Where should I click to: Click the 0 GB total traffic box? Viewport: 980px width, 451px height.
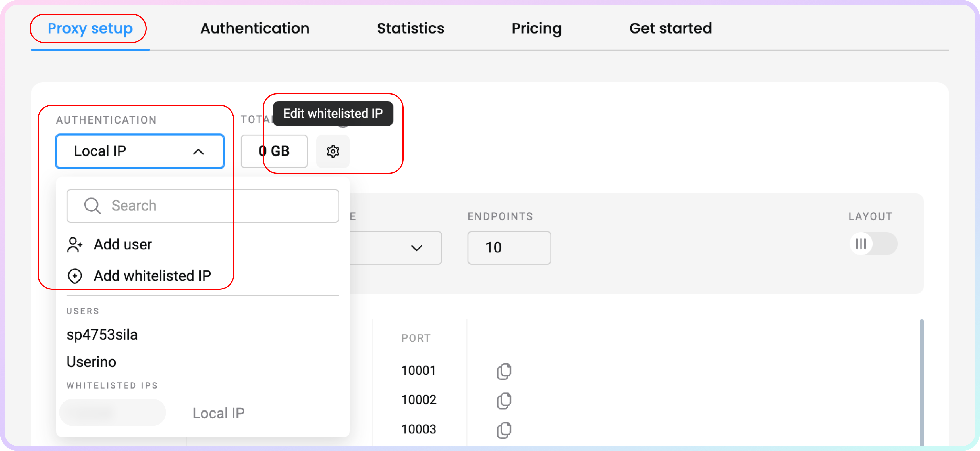point(274,151)
